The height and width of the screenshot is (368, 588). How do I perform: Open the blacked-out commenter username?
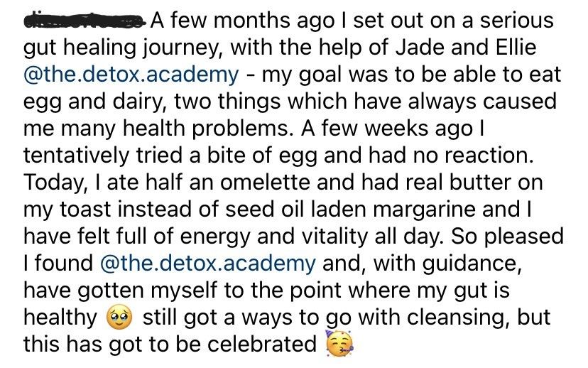[x=85, y=21]
